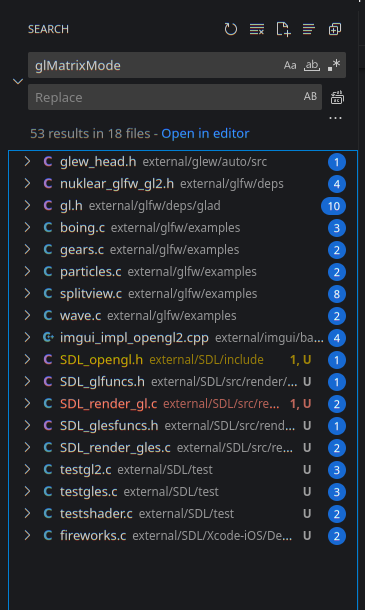Viewport: 365px width, 610px height.
Task: Expand gears.c results chevron
Action: pos(27,249)
